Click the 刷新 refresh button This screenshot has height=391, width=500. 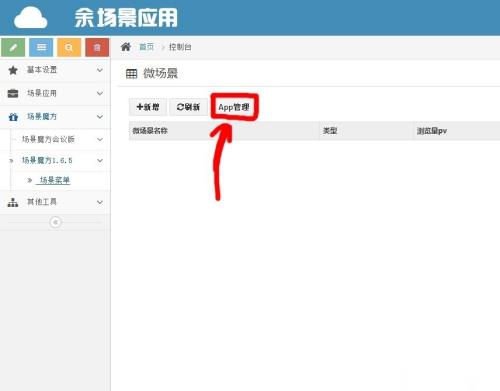pos(188,107)
